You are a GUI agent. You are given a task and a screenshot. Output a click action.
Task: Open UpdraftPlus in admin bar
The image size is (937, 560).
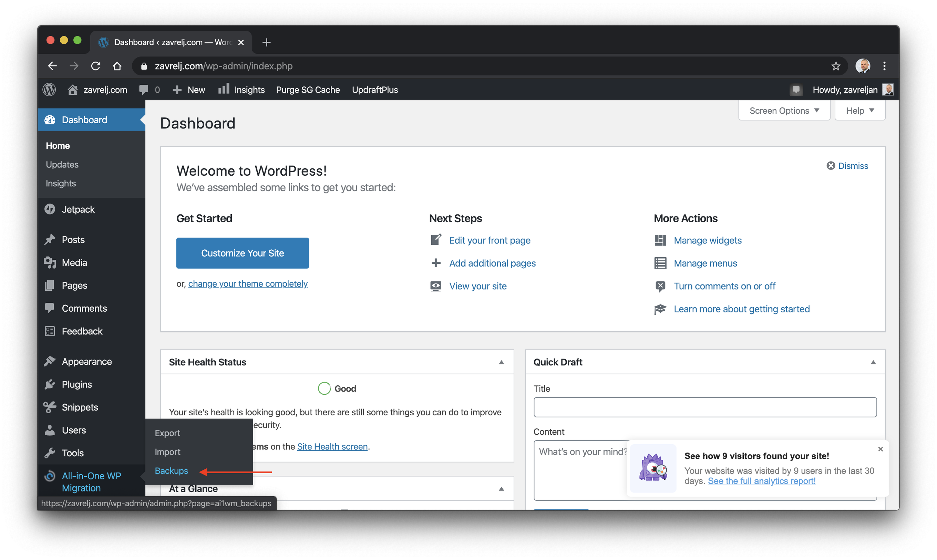(x=375, y=90)
